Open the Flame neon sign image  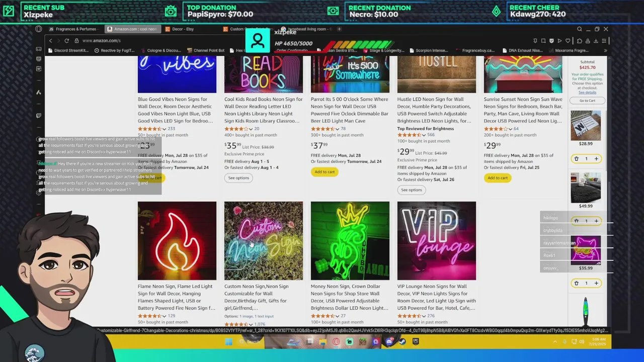pyautogui.click(x=177, y=241)
